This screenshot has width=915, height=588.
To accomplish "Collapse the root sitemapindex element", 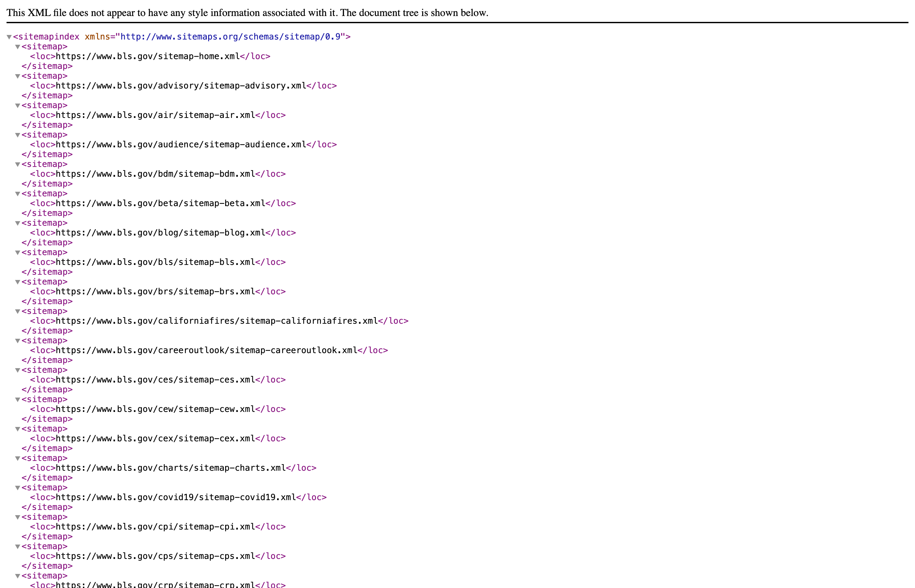I will coord(9,37).
